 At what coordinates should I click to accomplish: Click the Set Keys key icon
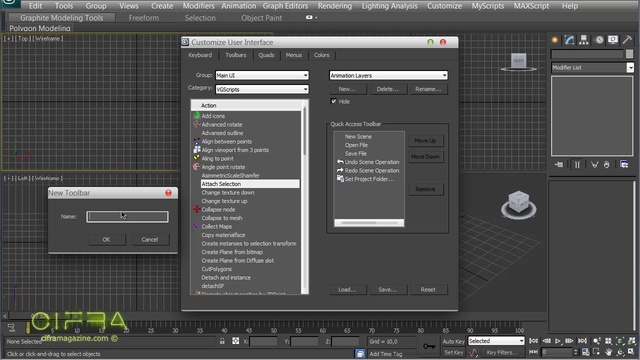[429, 346]
